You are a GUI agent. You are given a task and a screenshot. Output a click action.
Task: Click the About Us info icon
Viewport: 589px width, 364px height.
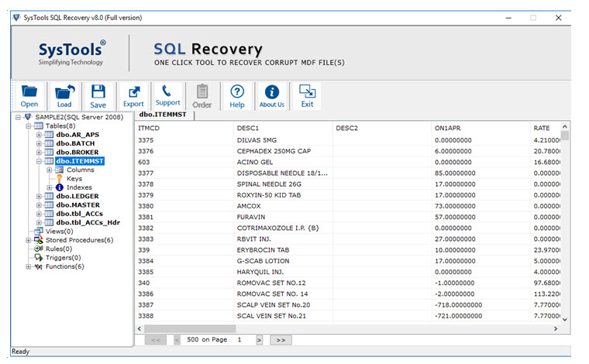[x=271, y=96]
